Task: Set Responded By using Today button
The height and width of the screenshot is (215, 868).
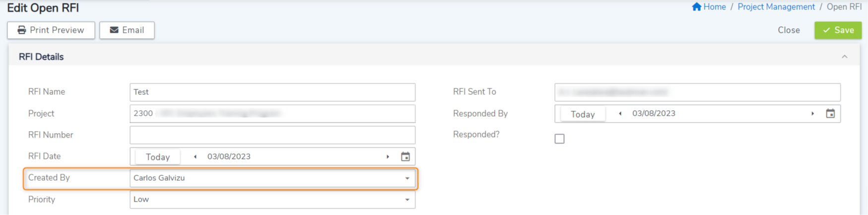Action: click(583, 114)
